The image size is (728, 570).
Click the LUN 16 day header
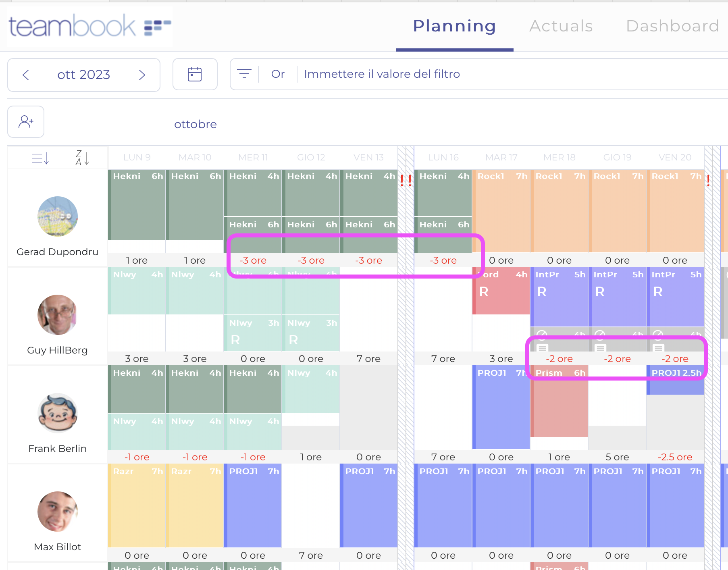[x=443, y=158]
